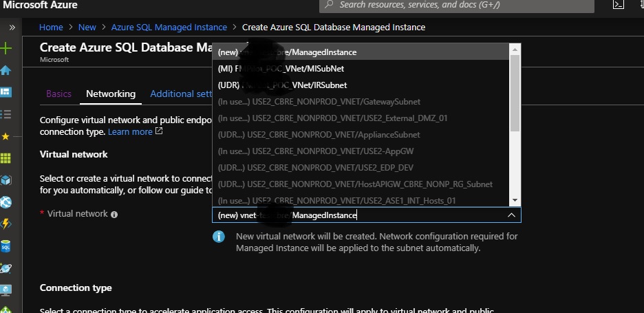Screen dimensions: 644x313
Task: Open Azure Cosmos DB planet icon
Action: 6,268
